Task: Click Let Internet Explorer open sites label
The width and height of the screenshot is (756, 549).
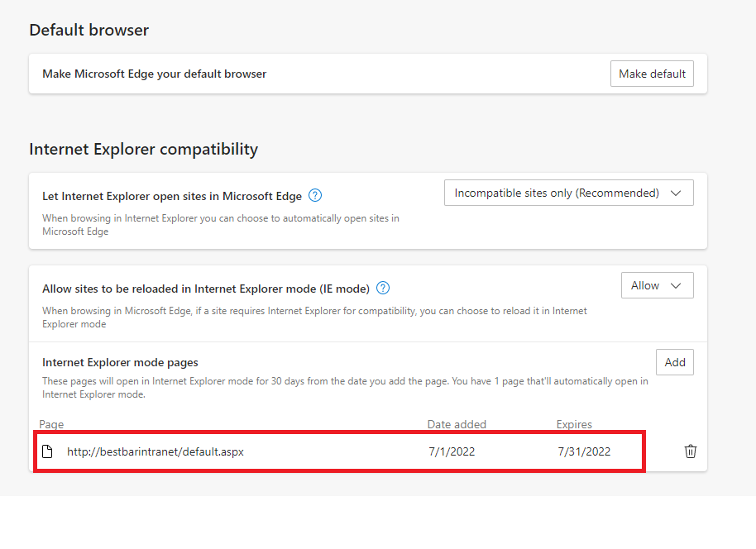Action: point(172,196)
